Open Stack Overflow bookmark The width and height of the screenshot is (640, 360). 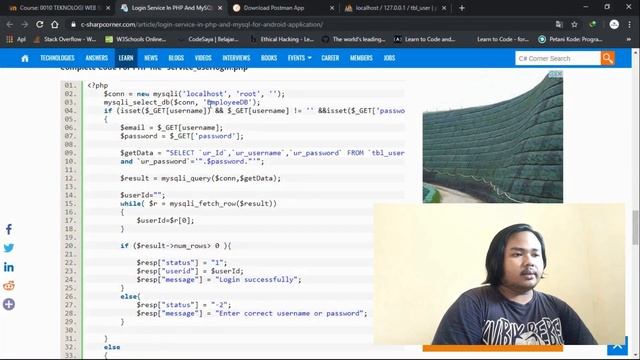[65, 39]
